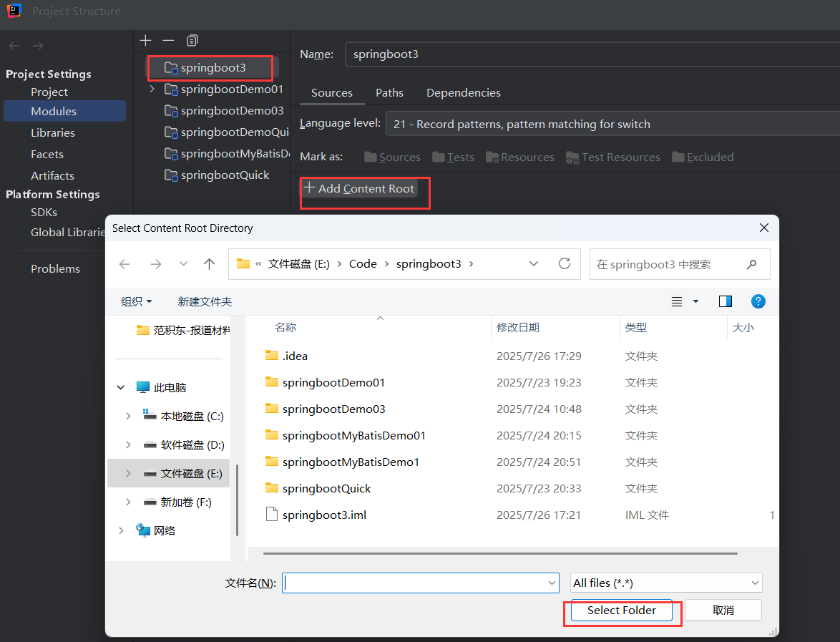This screenshot has width=840, height=642.
Task: Open Language level dropdown
Action: click(612, 124)
